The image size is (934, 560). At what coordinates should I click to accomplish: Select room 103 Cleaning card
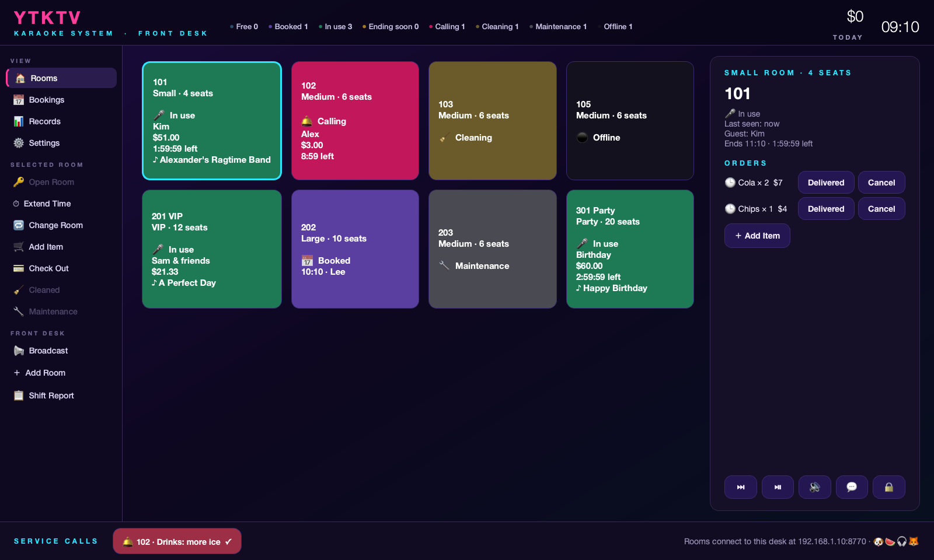pos(493,121)
